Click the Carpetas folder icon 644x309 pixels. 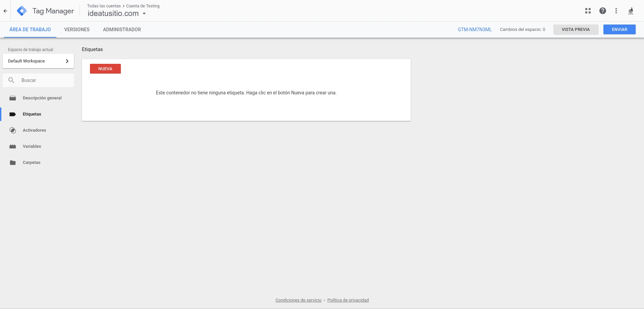(13, 163)
